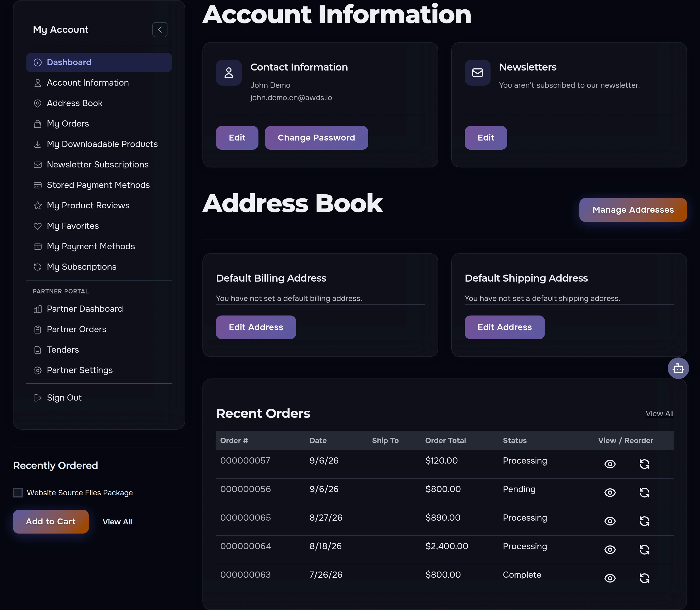Screen dimensions: 700x610
Task: Edit the Default Billing Address
Action: pyautogui.click(x=256, y=327)
